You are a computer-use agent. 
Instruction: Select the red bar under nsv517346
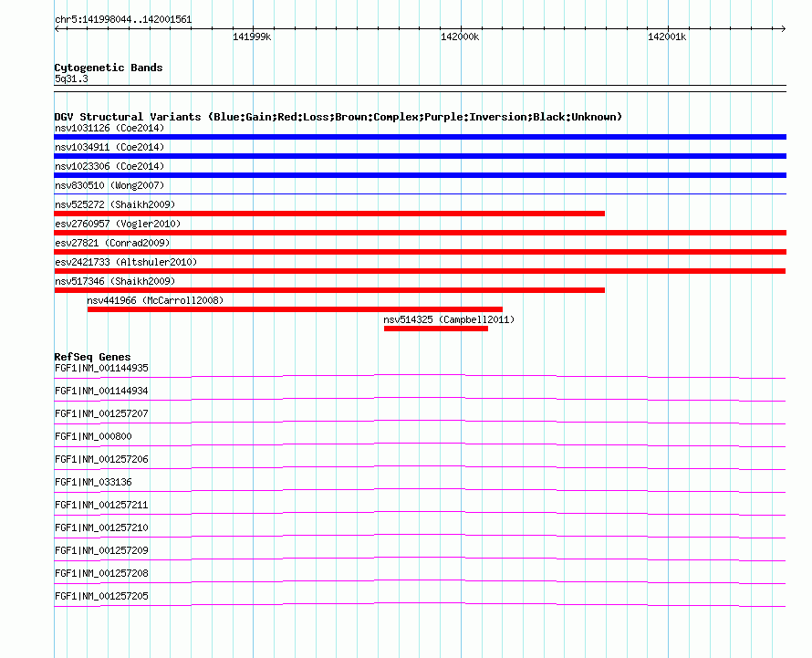[x=329, y=290]
